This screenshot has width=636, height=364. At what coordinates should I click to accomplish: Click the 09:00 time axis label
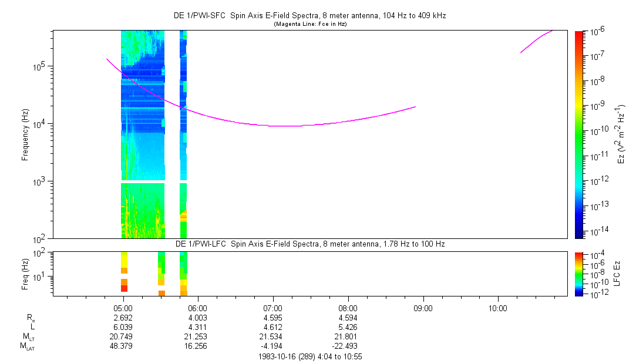click(423, 308)
